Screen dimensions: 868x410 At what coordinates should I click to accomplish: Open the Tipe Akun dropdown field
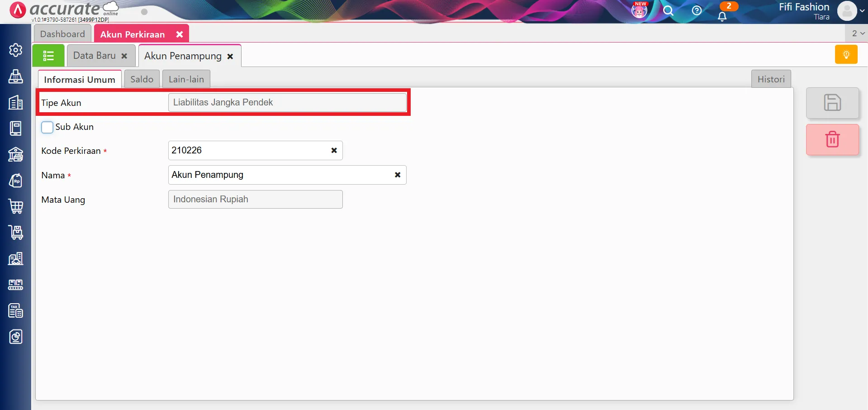(287, 102)
